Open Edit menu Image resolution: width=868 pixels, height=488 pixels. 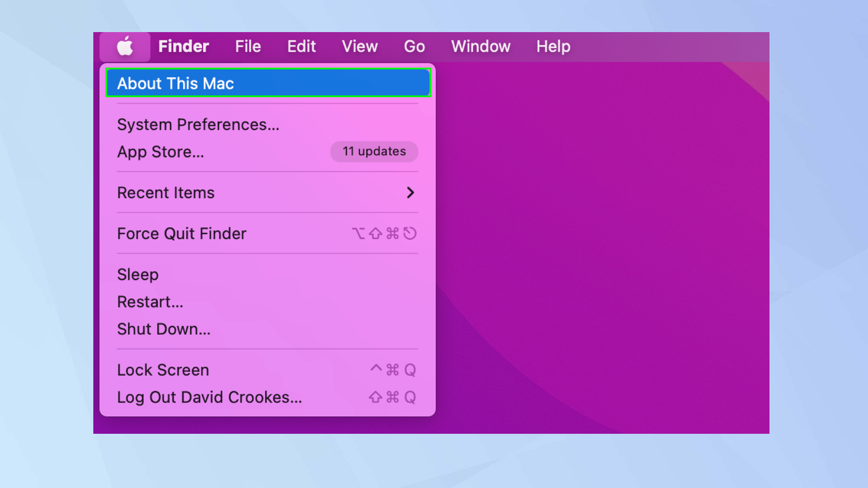pyautogui.click(x=301, y=46)
